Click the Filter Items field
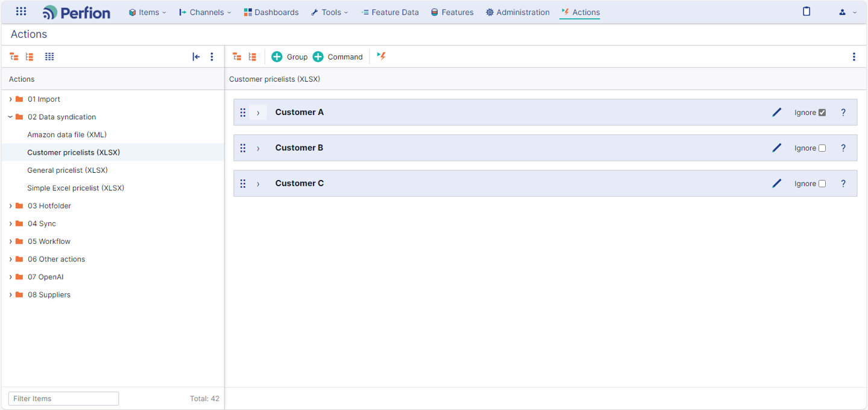This screenshot has height=410, width=868. tap(63, 399)
